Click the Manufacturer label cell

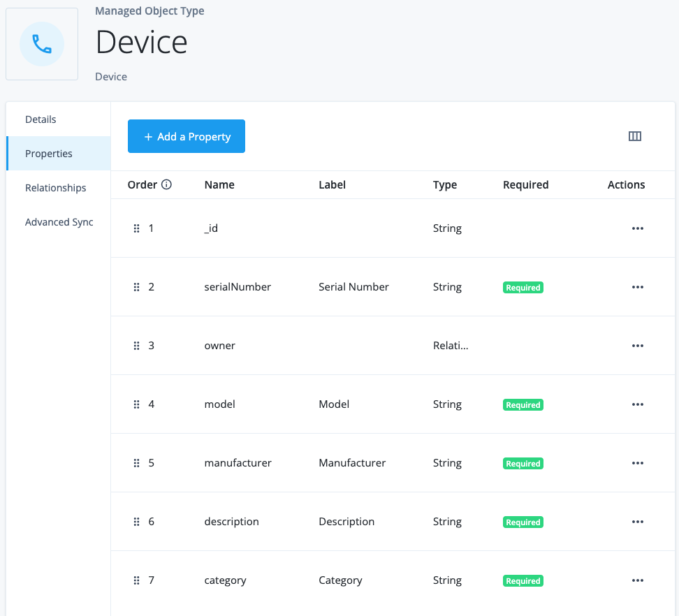pyautogui.click(x=352, y=463)
